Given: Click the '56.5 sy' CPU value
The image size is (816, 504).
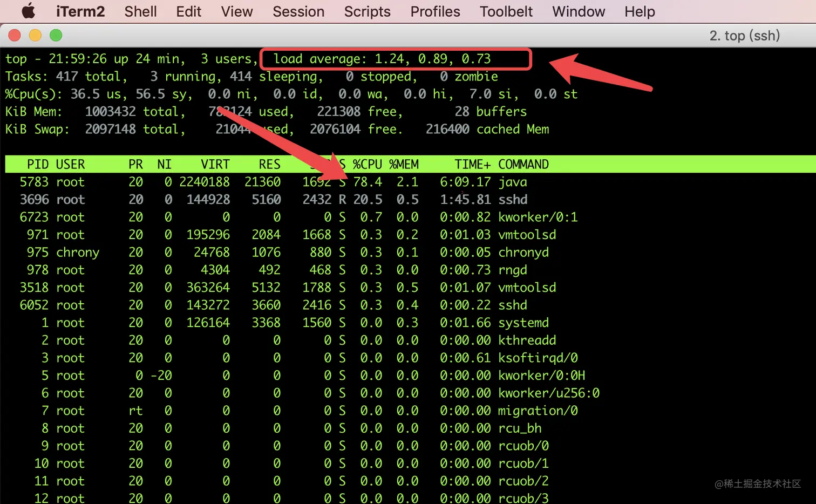Looking at the screenshot, I should (163, 94).
